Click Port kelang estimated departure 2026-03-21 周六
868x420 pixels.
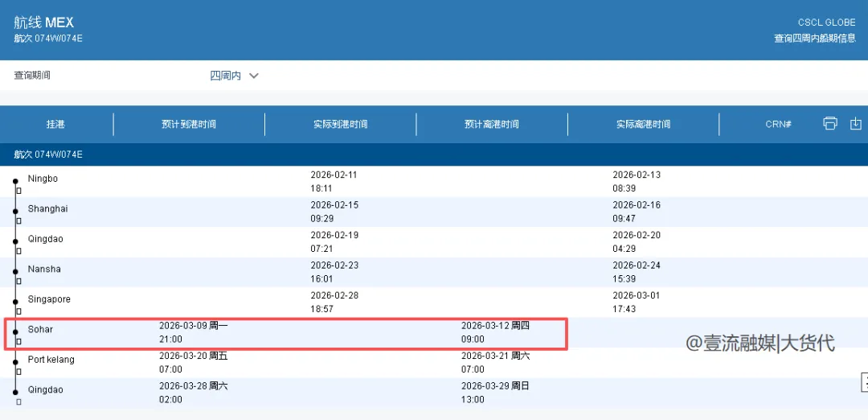[x=495, y=356]
